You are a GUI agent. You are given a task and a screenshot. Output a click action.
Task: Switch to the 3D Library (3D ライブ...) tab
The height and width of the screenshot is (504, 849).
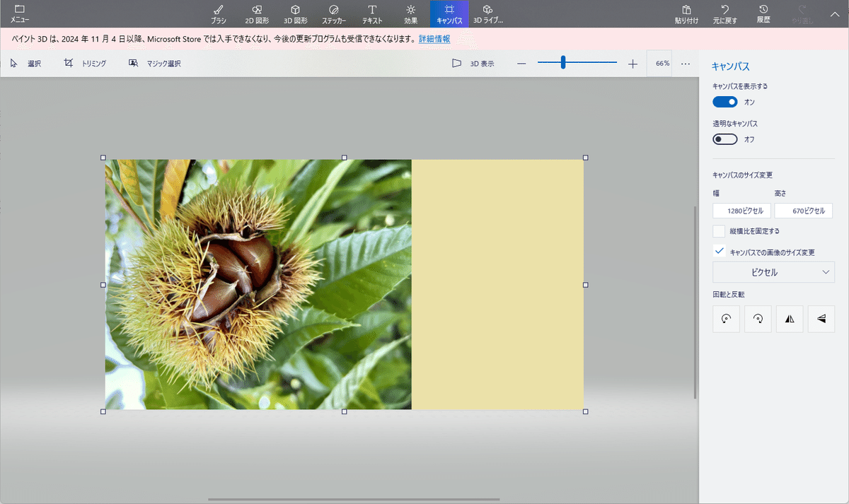[487, 13]
